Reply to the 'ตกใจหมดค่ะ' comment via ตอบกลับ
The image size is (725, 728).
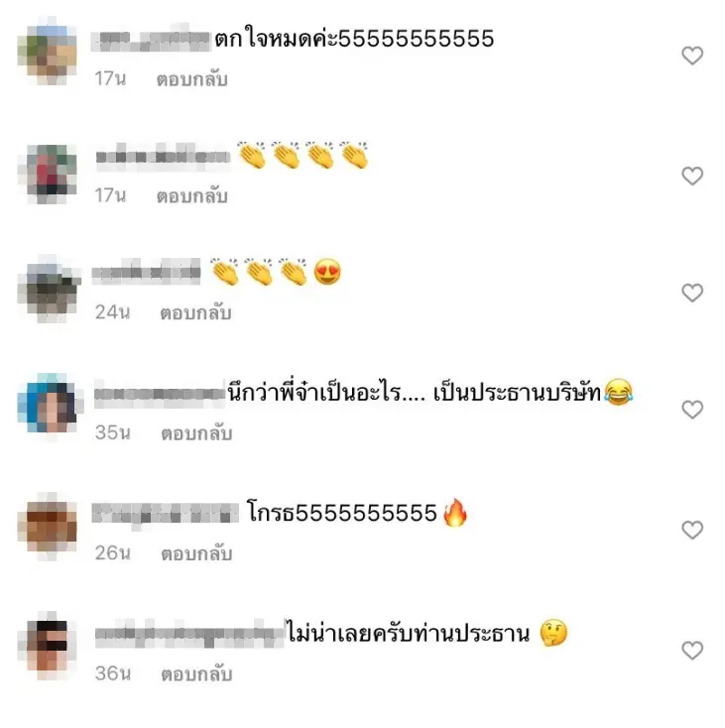[x=191, y=79]
